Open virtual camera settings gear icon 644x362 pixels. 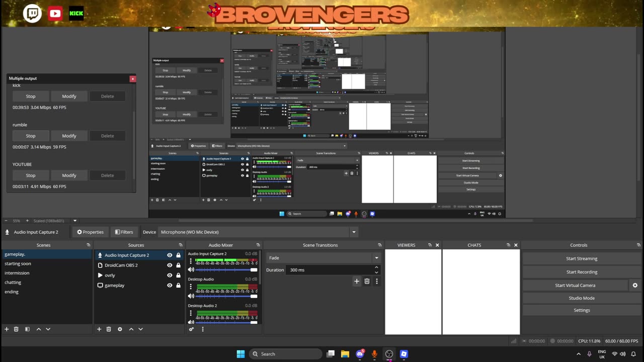tap(635, 285)
